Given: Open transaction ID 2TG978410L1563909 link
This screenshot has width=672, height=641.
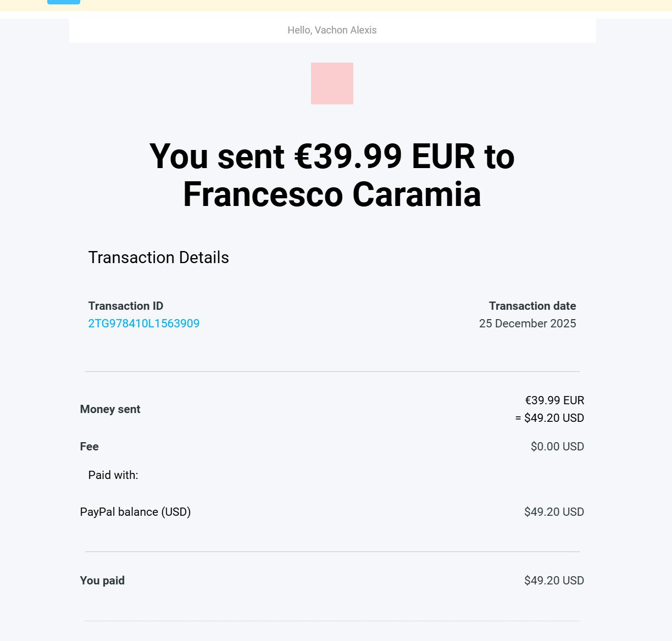Looking at the screenshot, I should tap(144, 324).
